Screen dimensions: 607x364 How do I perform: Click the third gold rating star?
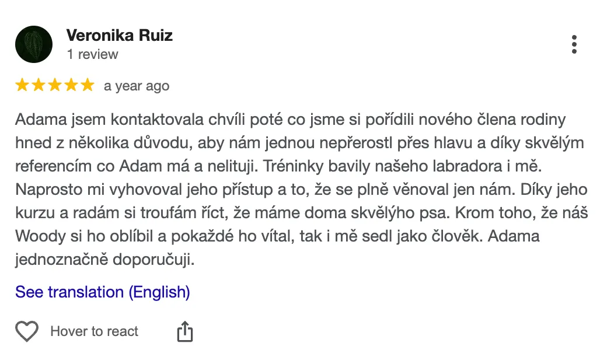[55, 86]
